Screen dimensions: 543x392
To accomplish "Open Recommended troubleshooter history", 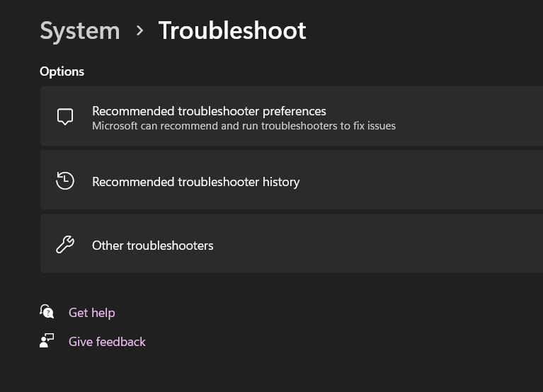I will [292, 180].
